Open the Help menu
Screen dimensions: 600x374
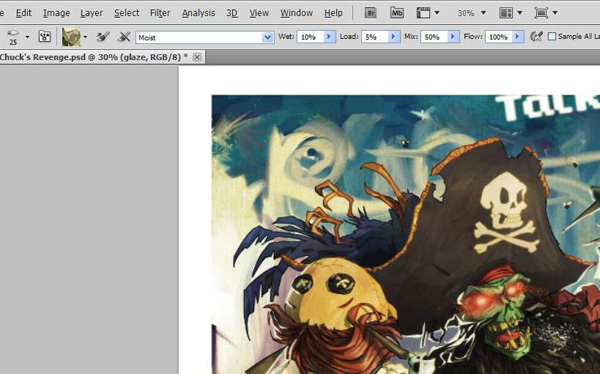(333, 13)
